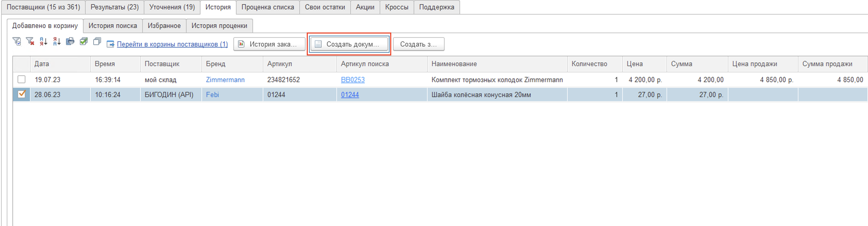
Task: Click the time cell 16:39:14
Action: 115,80
